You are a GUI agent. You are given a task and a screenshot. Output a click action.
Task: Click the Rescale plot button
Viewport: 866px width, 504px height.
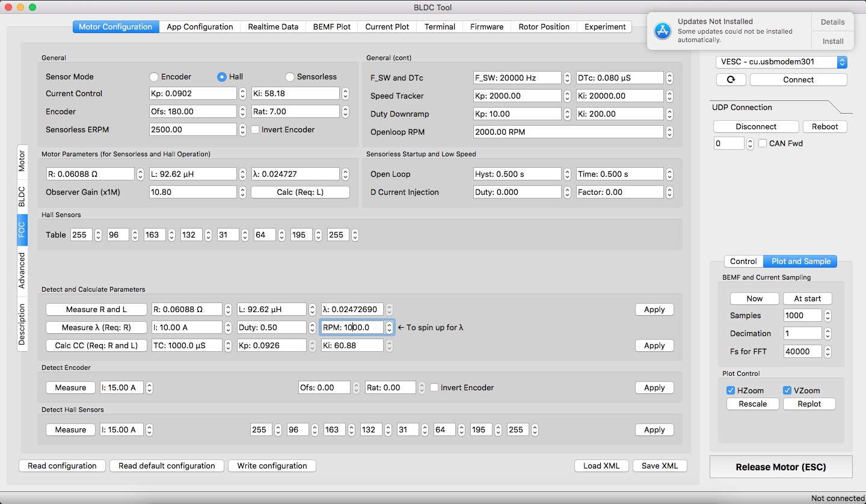[752, 404]
